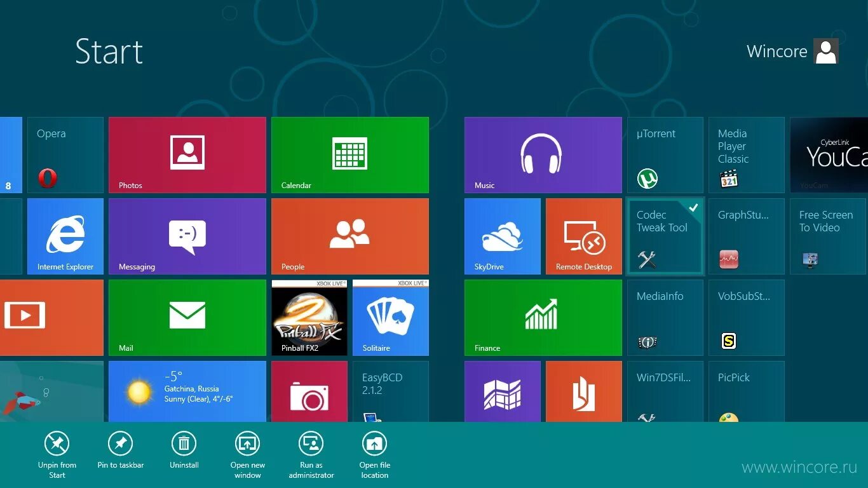
Task: Click the user account picture
Action: coord(826,51)
